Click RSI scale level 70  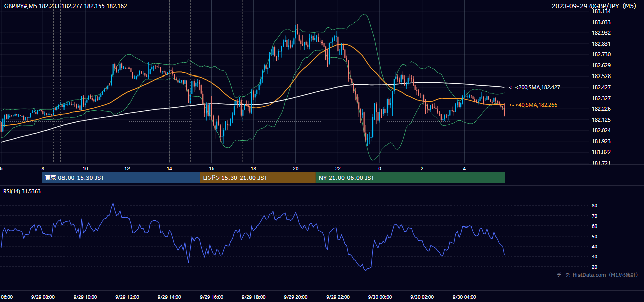pos(594,216)
